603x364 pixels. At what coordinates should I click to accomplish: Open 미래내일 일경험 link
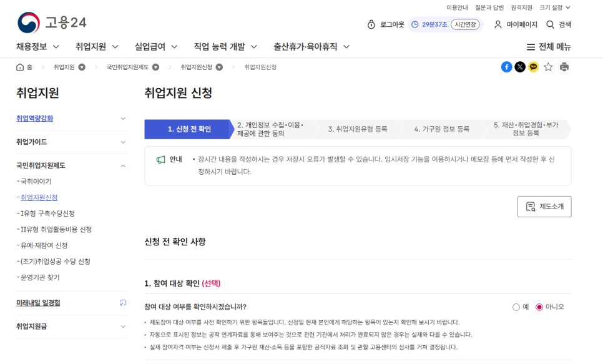pyautogui.click(x=38, y=303)
